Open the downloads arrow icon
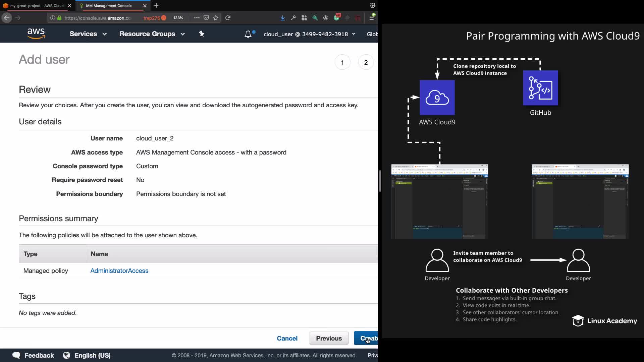644x362 pixels. coord(282,18)
